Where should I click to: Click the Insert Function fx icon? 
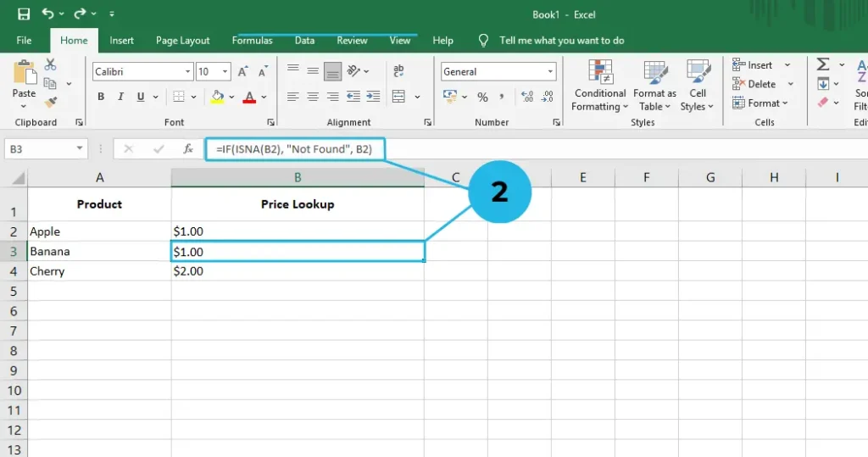[x=188, y=149]
